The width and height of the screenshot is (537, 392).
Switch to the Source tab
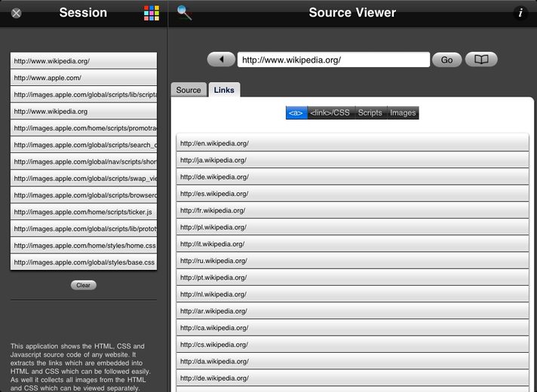189,90
